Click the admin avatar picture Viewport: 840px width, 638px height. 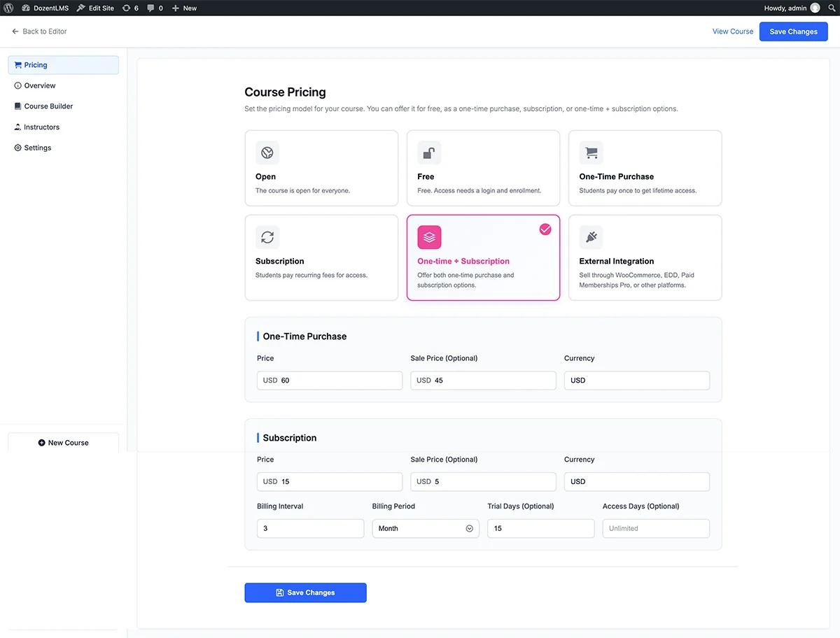click(x=815, y=8)
